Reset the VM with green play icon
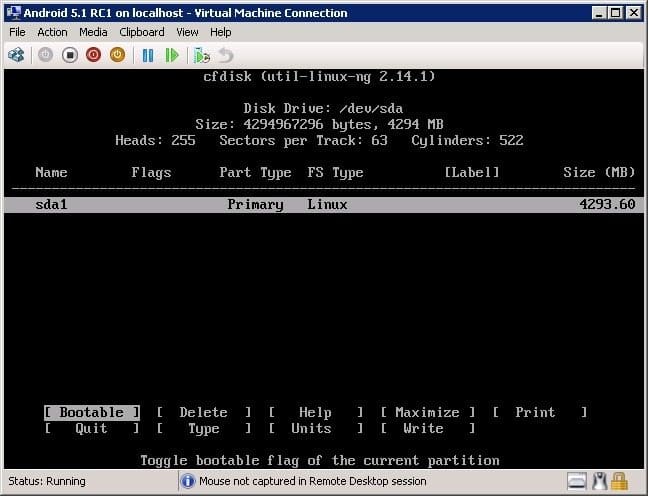648x496 pixels. 172,55
